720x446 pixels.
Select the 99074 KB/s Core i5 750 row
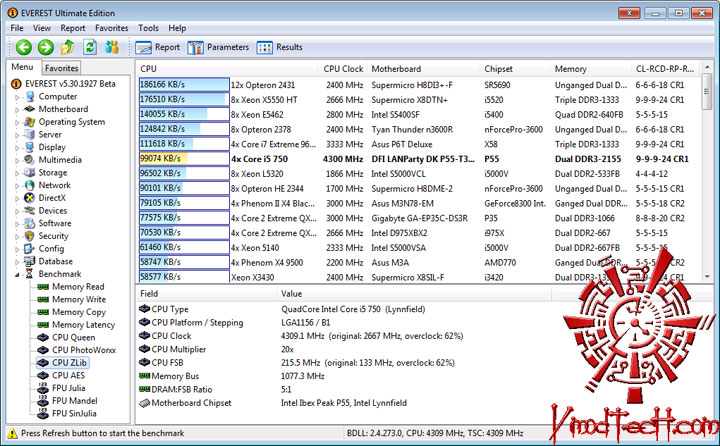tap(420, 159)
